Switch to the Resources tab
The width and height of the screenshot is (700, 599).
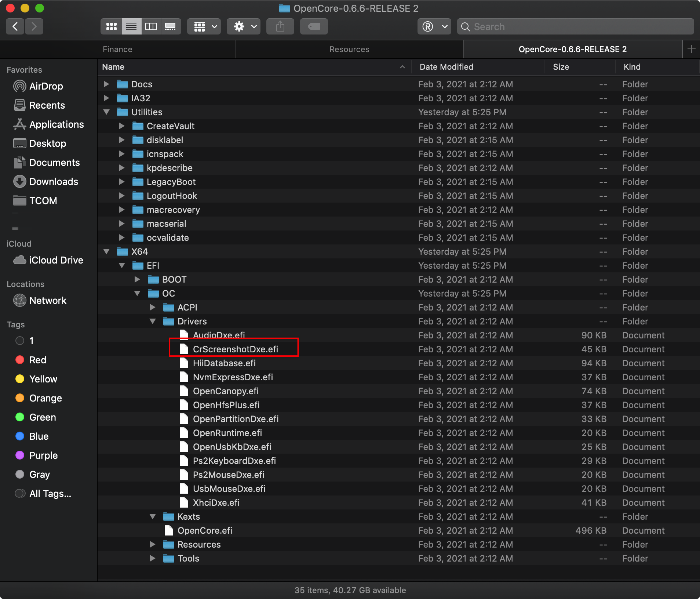[349, 49]
